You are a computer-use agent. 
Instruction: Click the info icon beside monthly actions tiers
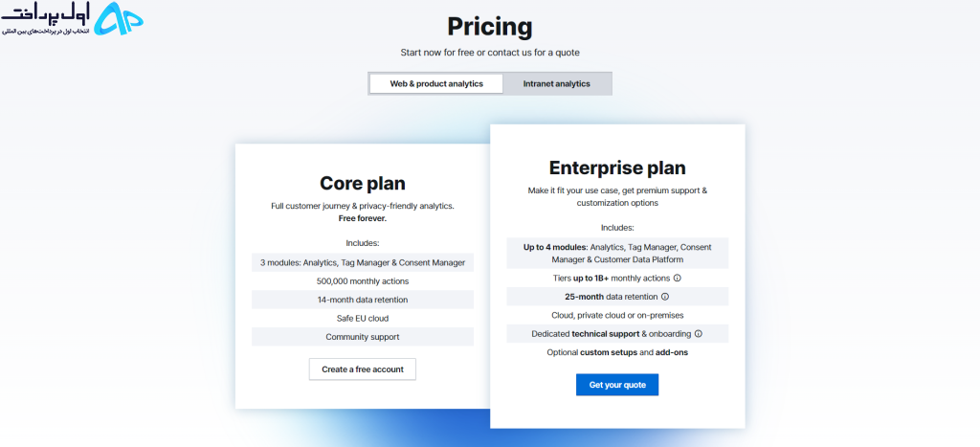(x=677, y=278)
